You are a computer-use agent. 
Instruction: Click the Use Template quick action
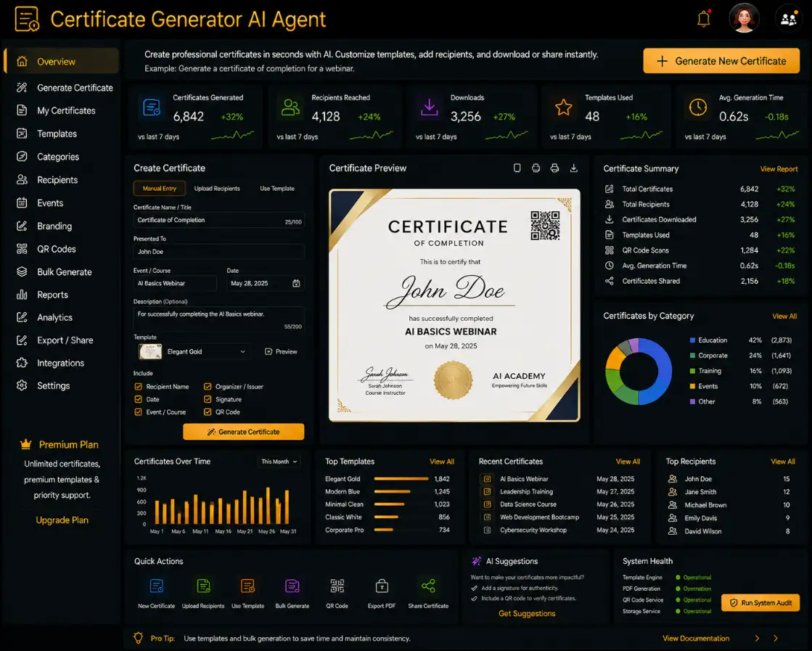247,592
